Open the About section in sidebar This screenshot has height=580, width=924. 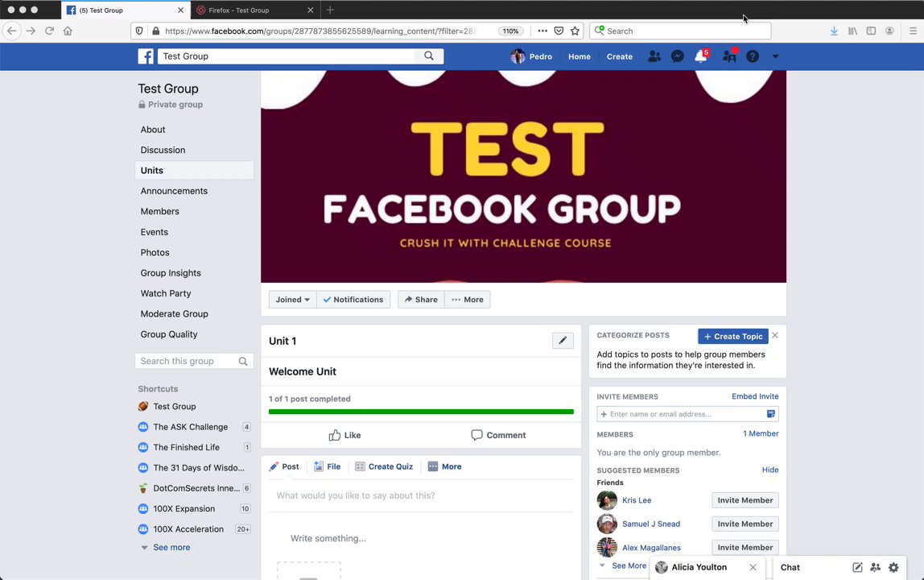tap(153, 129)
